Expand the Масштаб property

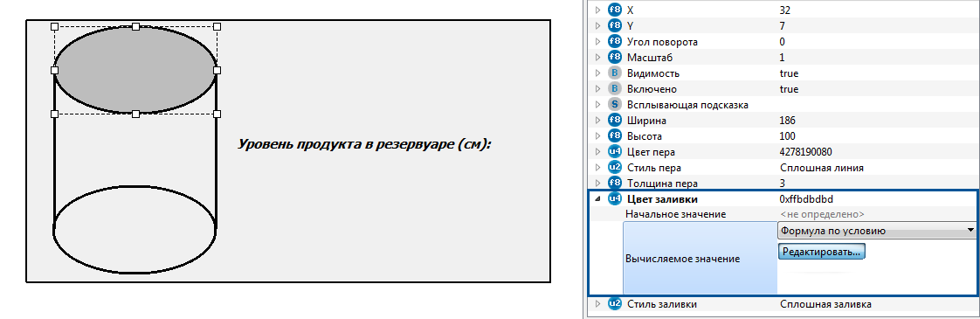[597, 58]
